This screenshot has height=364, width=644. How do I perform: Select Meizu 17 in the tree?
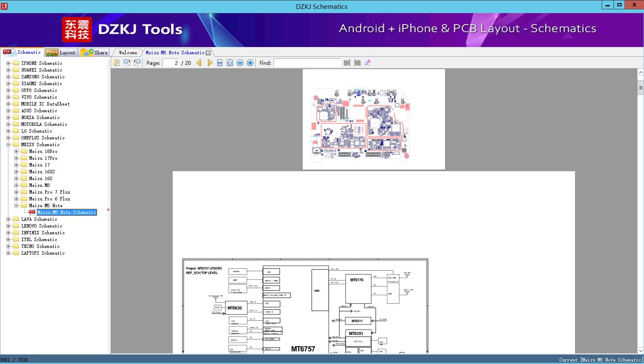39,165
